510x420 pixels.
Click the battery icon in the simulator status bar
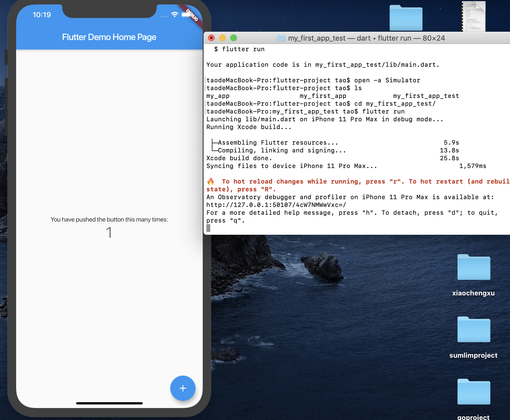pyautogui.click(x=186, y=15)
